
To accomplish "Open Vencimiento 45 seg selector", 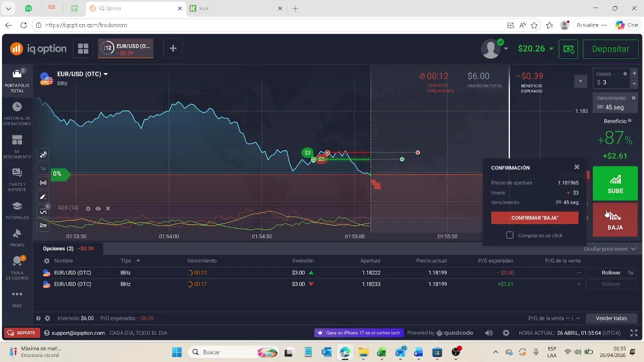I will 615,103.
